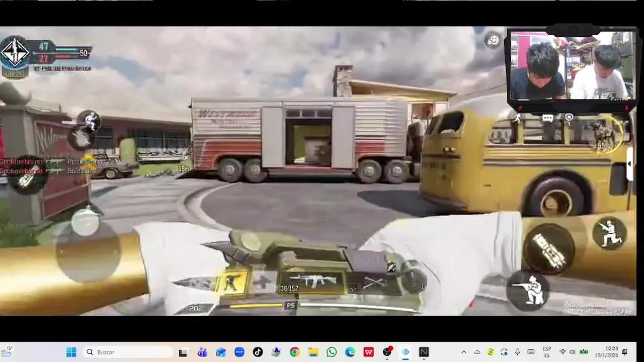Tap the knife emblem in the score panel
644x362 pixels.
[x=15, y=53]
